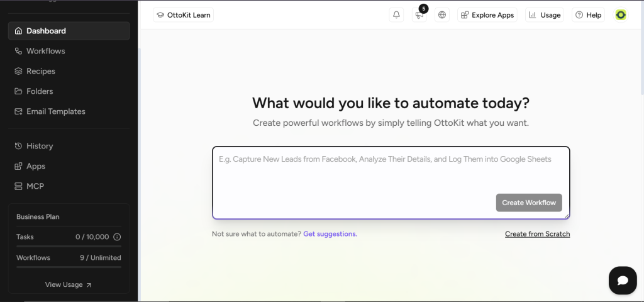644x302 pixels.
Task: Click the '0 / 10,000' tasks value
Action: [x=92, y=237]
